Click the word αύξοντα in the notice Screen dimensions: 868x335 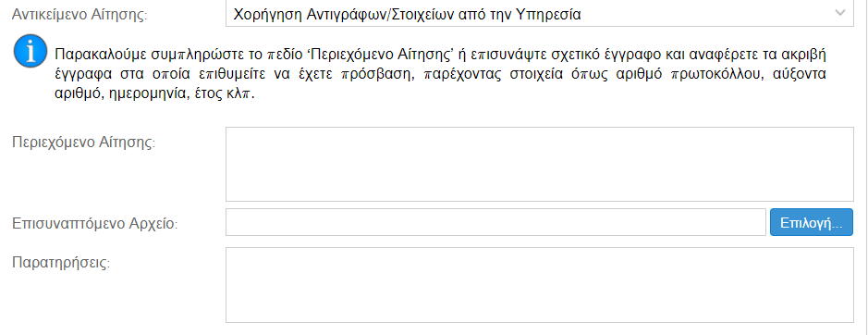pyautogui.click(x=795, y=75)
